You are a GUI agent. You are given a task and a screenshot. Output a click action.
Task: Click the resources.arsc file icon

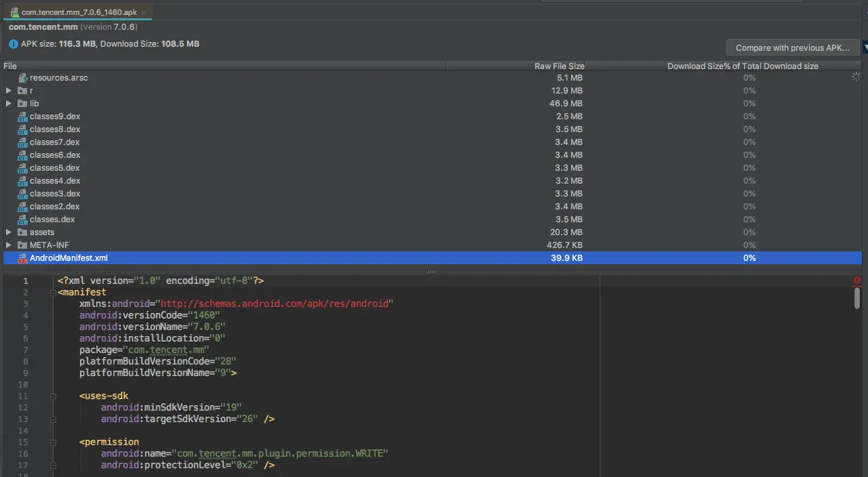pos(22,78)
